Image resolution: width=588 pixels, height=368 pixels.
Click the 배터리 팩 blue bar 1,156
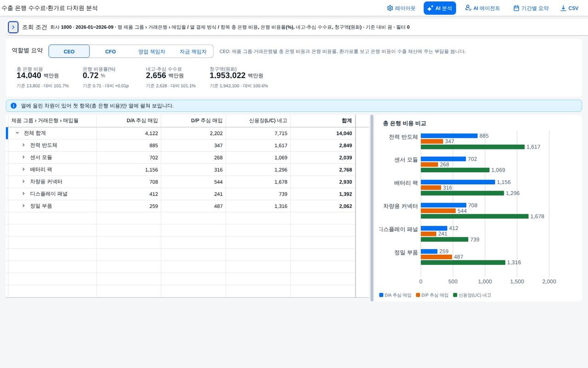click(x=458, y=182)
